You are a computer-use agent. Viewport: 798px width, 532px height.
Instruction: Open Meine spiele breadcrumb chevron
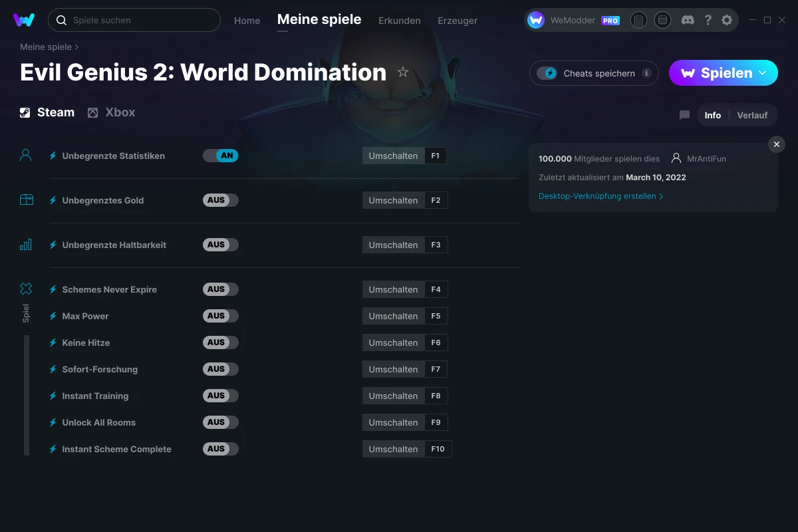tap(76, 47)
